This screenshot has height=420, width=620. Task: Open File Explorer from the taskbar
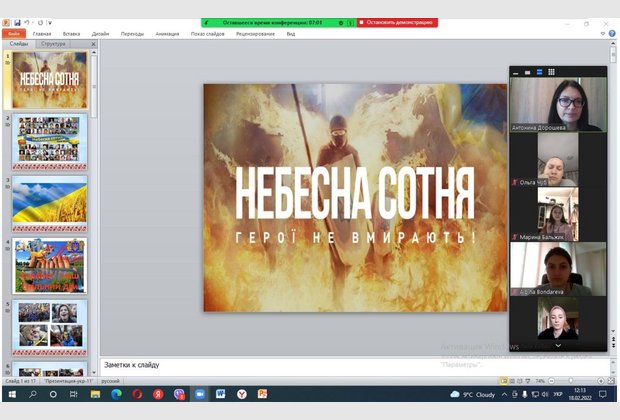[x=95, y=395]
